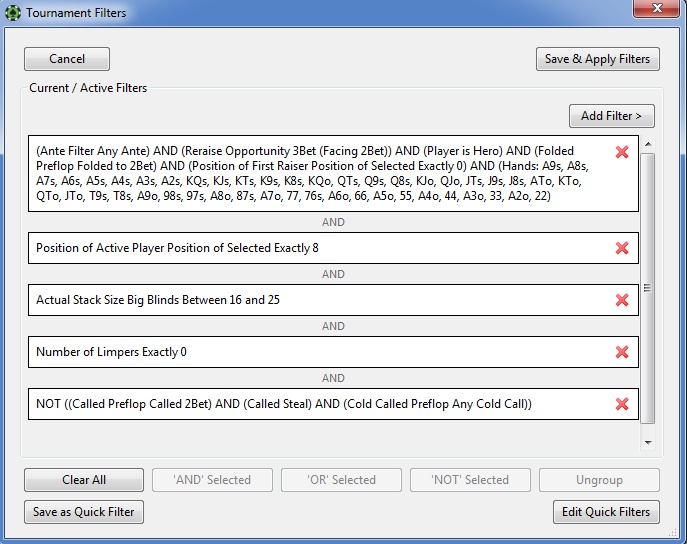Click the Tournament Filters app icon
This screenshot has width=687, height=544.
click(13, 13)
